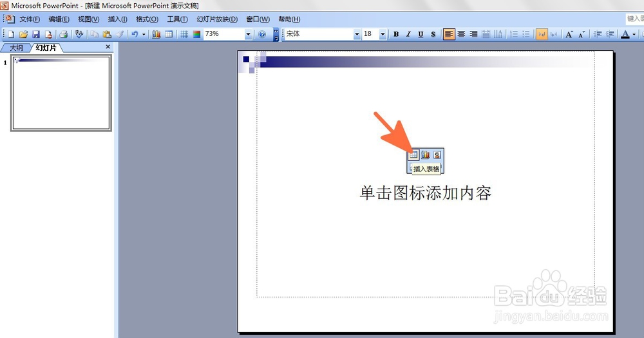Toggle bold formatting
Image resolution: width=644 pixels, height=338 pixels.
[x=396, y=34]
